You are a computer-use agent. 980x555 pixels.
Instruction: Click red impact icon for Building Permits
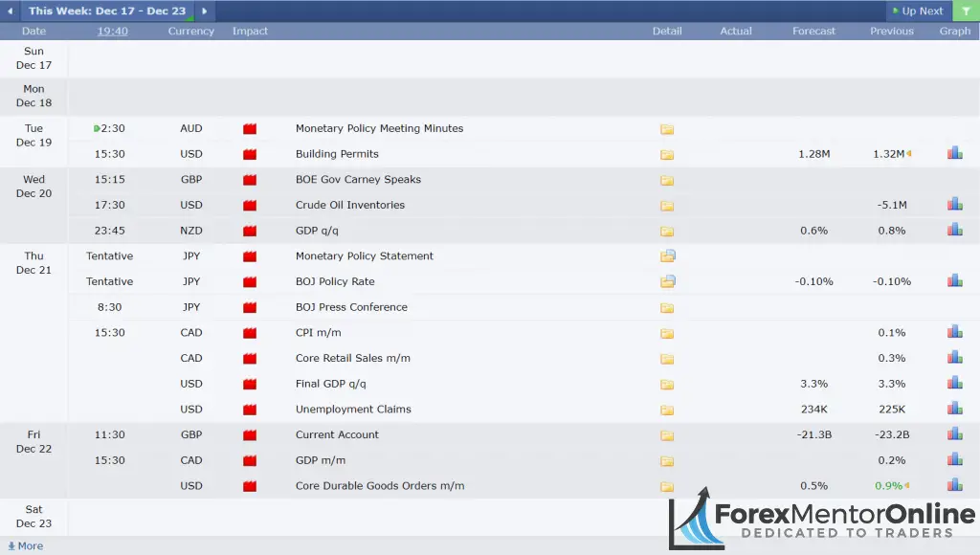[250, 154]
